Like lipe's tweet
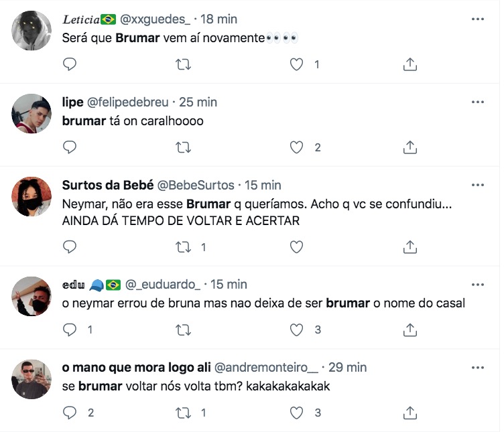The height and width of the screenshot is (432, 504). tap(297, 147)
